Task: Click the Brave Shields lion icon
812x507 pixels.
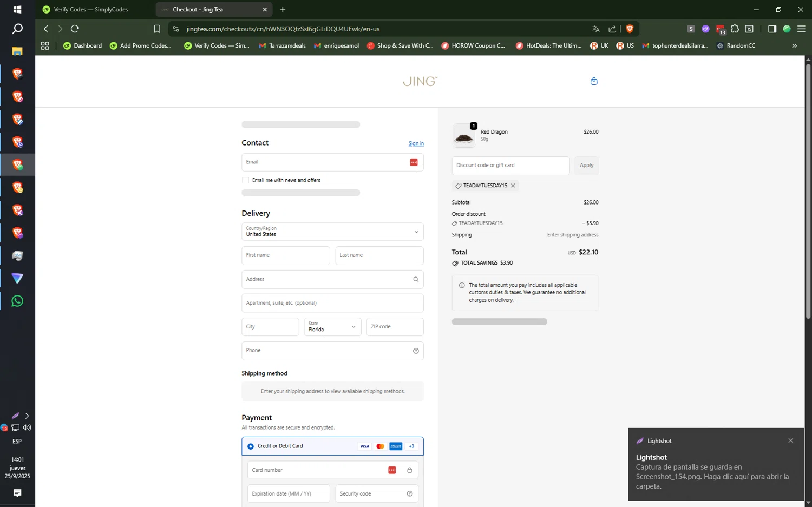Action: pos(630,29)
